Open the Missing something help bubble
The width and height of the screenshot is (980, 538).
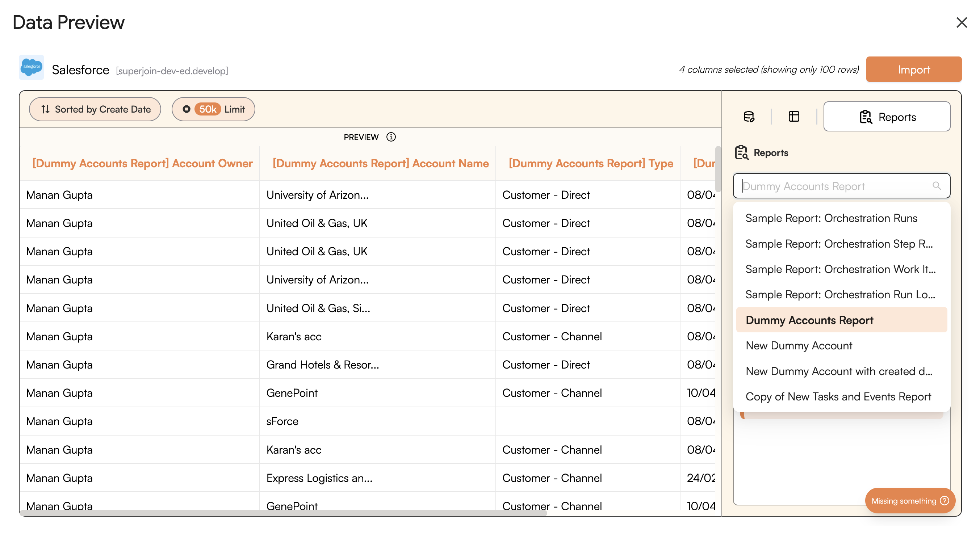click(910, 500)
